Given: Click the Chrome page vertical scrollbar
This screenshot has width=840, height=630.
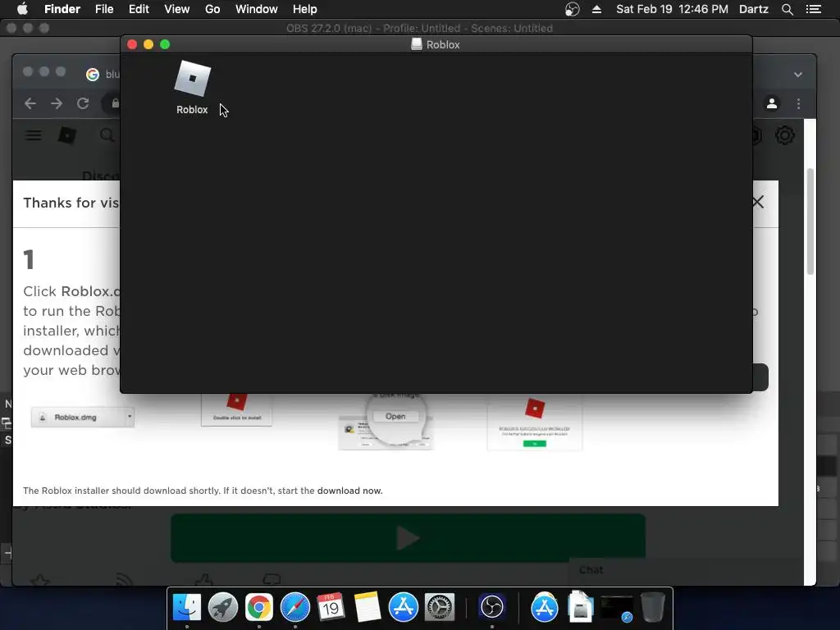Looking at the screenshot, I should coord(810,221).
